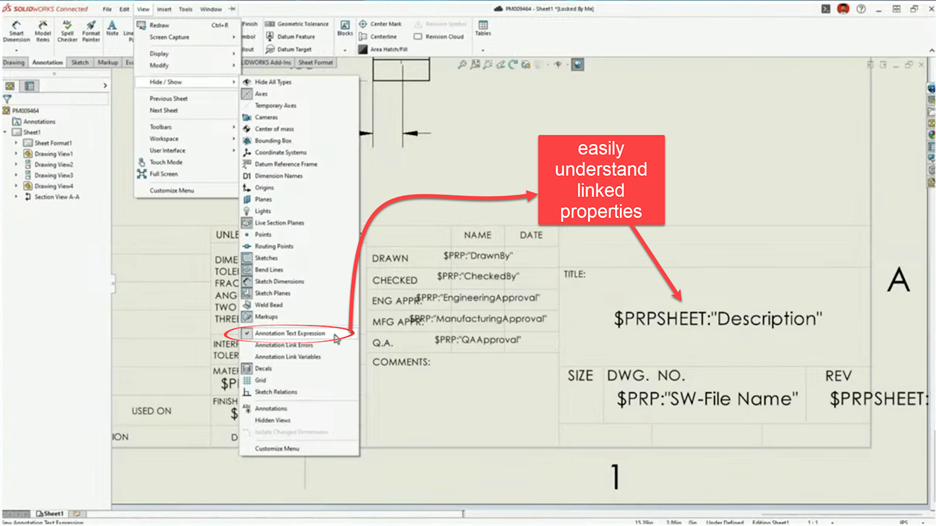Expand Drawing View1 tree node
The width and height of the screenshot is (936, 526).
(x=16, y=154)
